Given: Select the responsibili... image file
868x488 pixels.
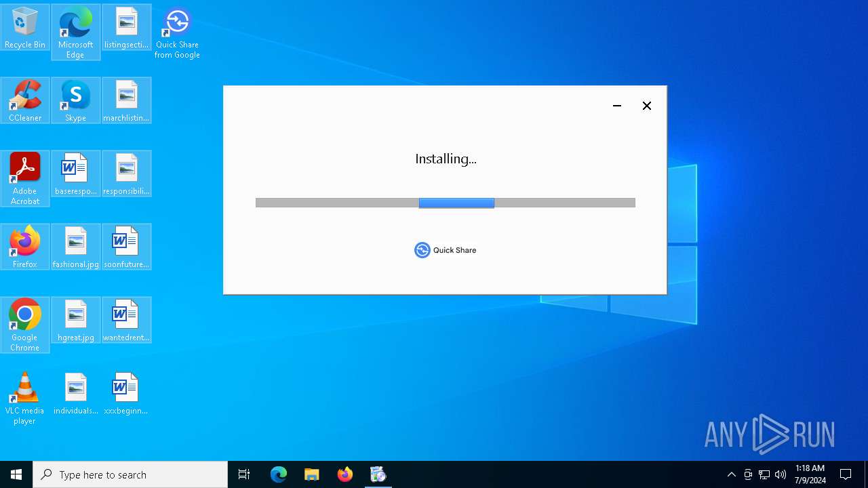Looking at the screenshot, I should click(x=126, y=174).
